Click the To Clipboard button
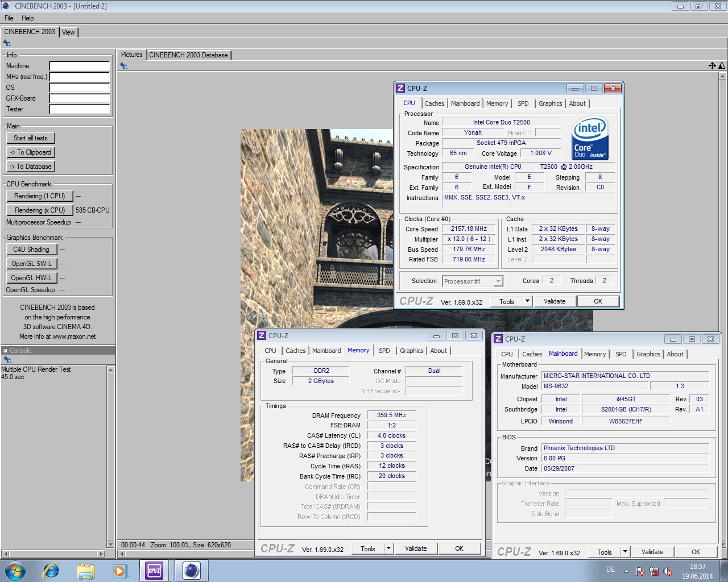The width and height of the screenshot is (728, 582). point(31,152)
